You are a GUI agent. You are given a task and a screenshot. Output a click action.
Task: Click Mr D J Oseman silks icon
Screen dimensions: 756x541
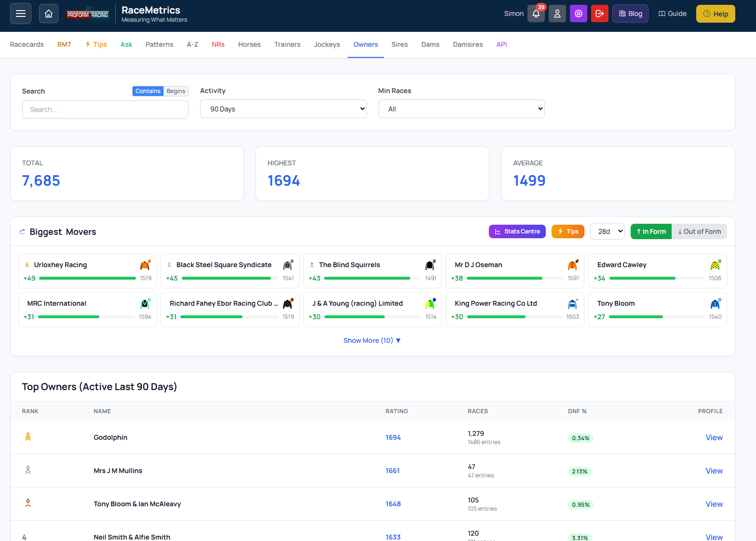(x=573, y=265)
